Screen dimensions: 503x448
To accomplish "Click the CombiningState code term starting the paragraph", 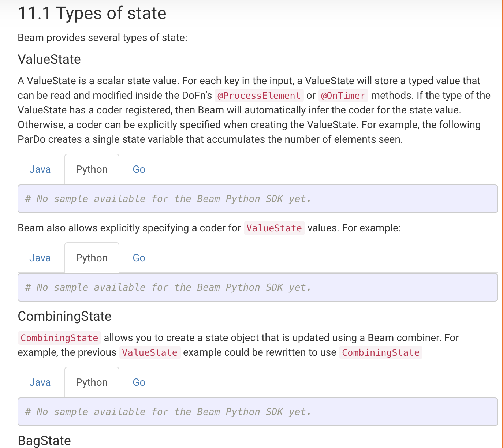I will (x=59, y=338).
